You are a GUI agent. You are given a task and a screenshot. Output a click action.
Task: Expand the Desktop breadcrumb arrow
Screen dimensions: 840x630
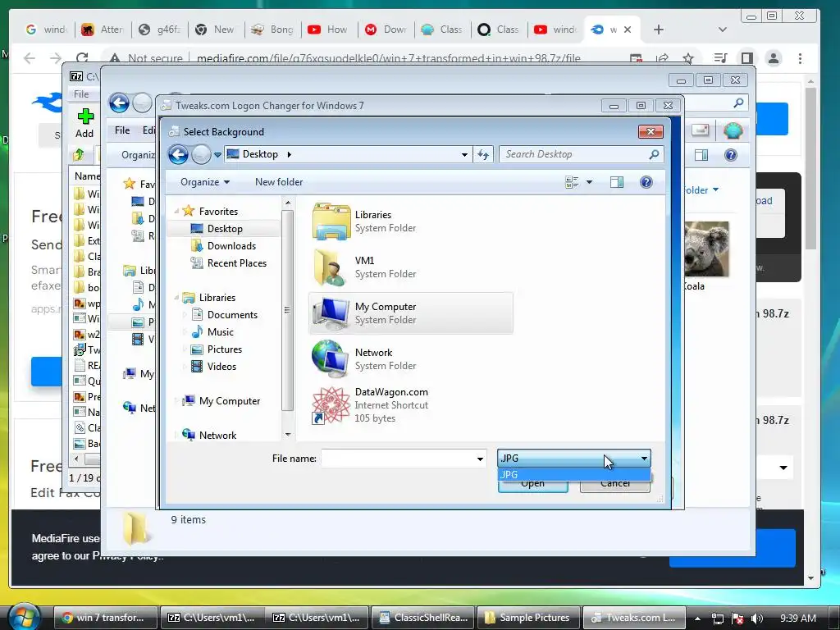tap(290, 154)
